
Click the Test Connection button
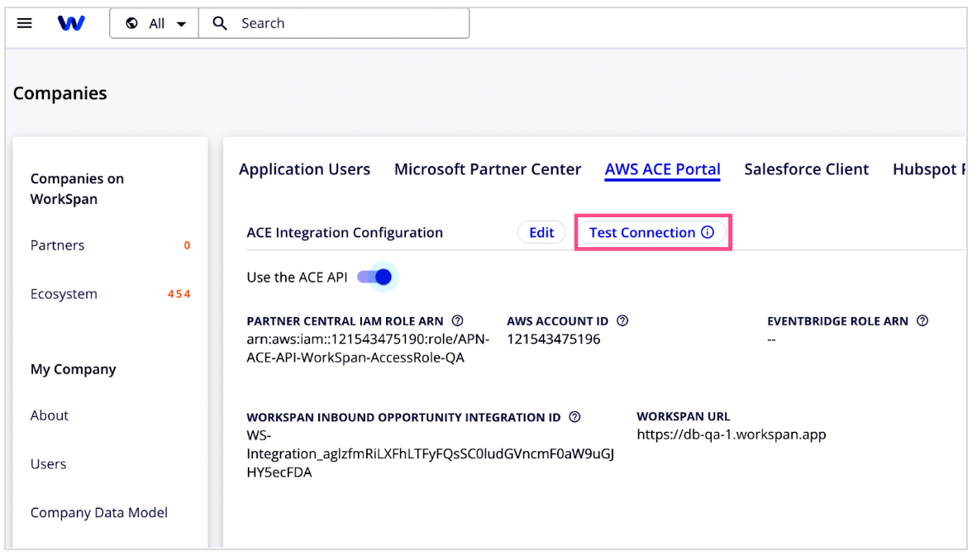tap(652, 232)
